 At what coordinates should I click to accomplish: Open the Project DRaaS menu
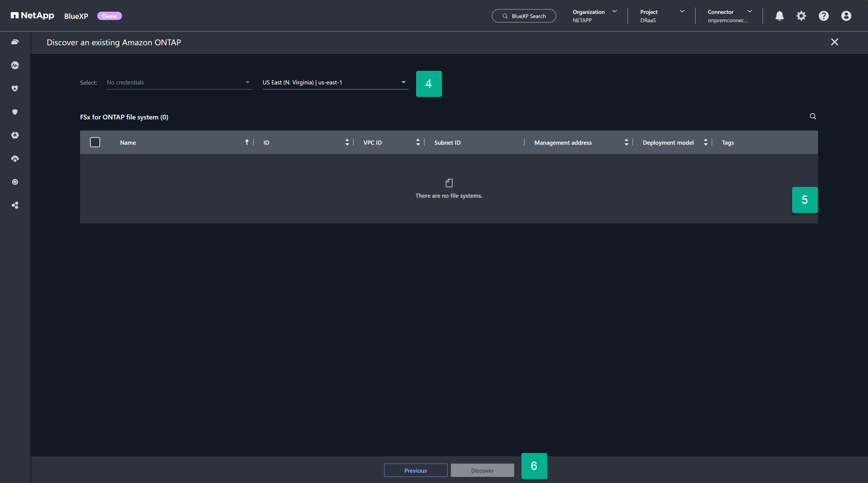tap(662, 16)
